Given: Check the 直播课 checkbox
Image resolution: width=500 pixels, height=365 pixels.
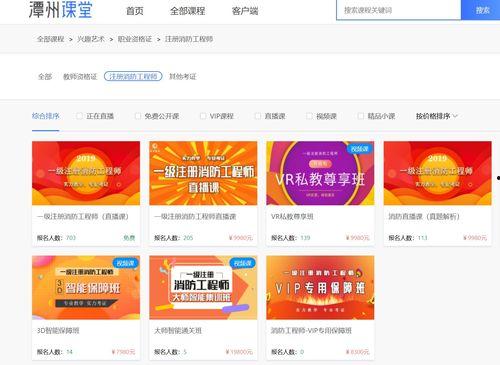Looking at the screenshot, I should (258, 116).
